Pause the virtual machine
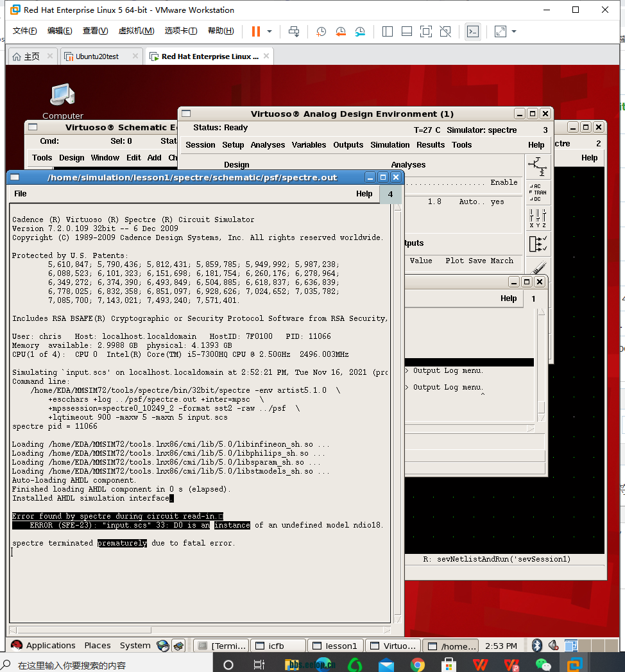Image resolution: width=625 pixels, height=672 pixels. coord(256,31)
